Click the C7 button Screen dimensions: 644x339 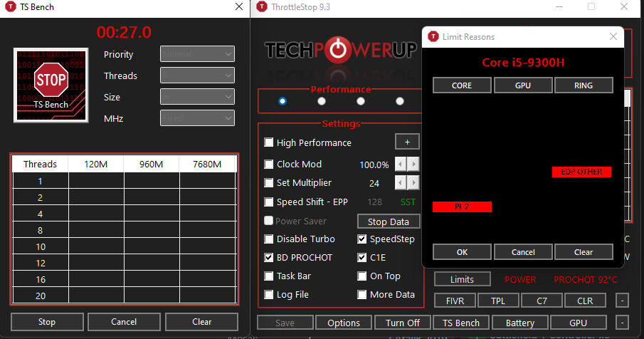(542, 301)
